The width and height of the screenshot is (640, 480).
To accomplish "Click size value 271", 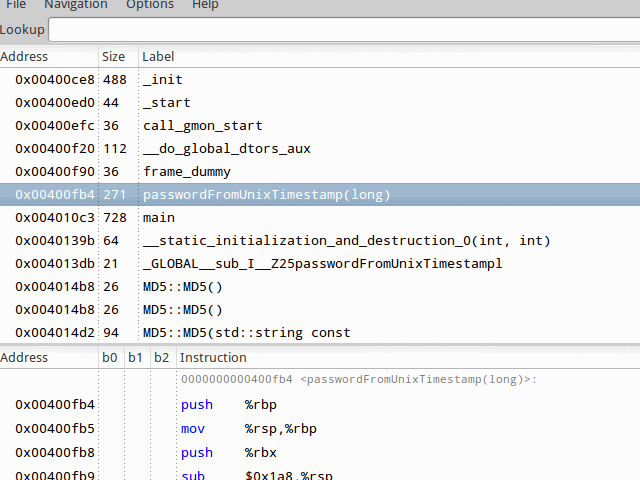I will 115,194.
